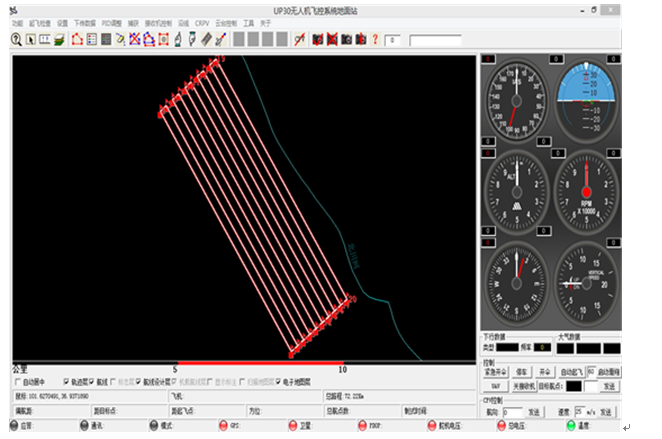Click the small toolbar field showing 0
This screenshot has width=662, height=439.
(392, 40)
